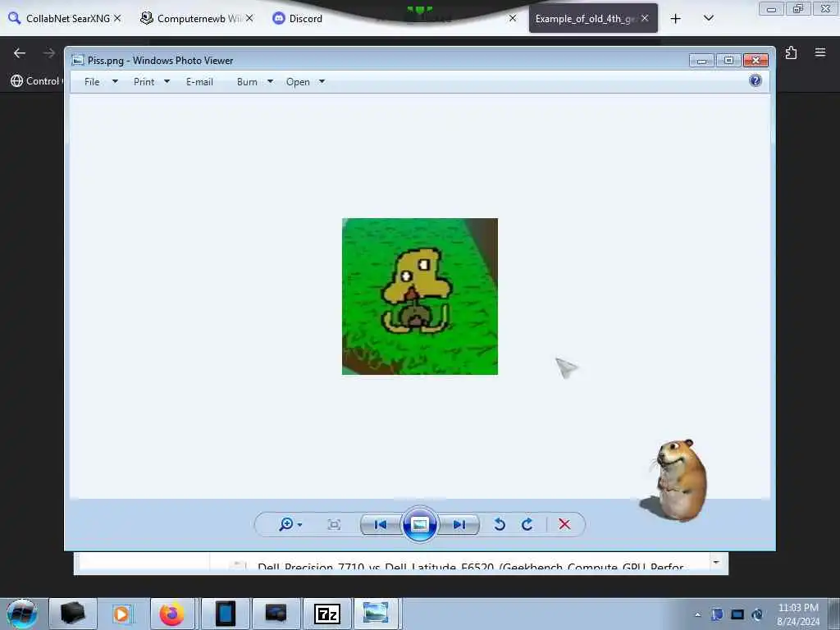Go to the previous picture
The width and height of the screenshot is (840, 630).
tap(381, 524)
